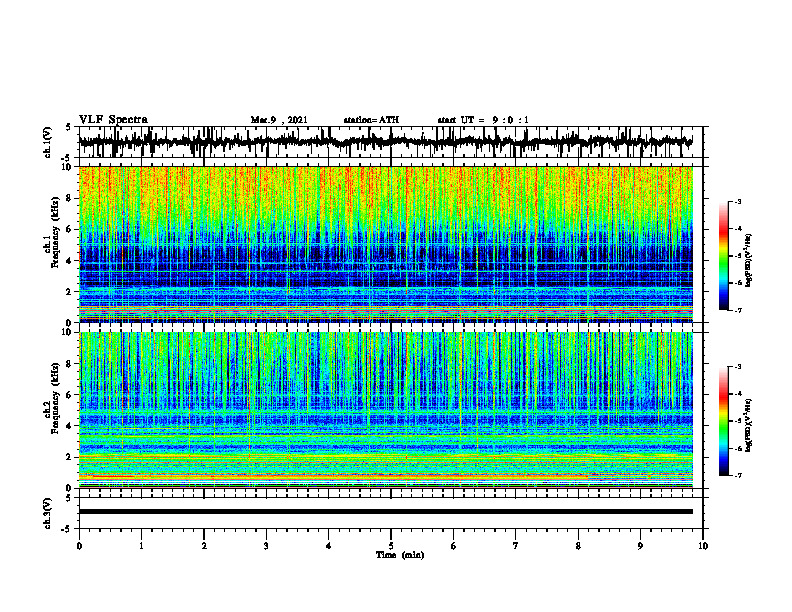The width and height of the screenshot is (792, 612).
Task: Click the "5" tick on the time axis
Action: (x=391, y=546)
